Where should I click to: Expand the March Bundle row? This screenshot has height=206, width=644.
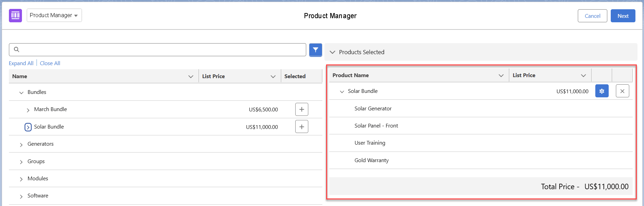click(x=28, y=110)
